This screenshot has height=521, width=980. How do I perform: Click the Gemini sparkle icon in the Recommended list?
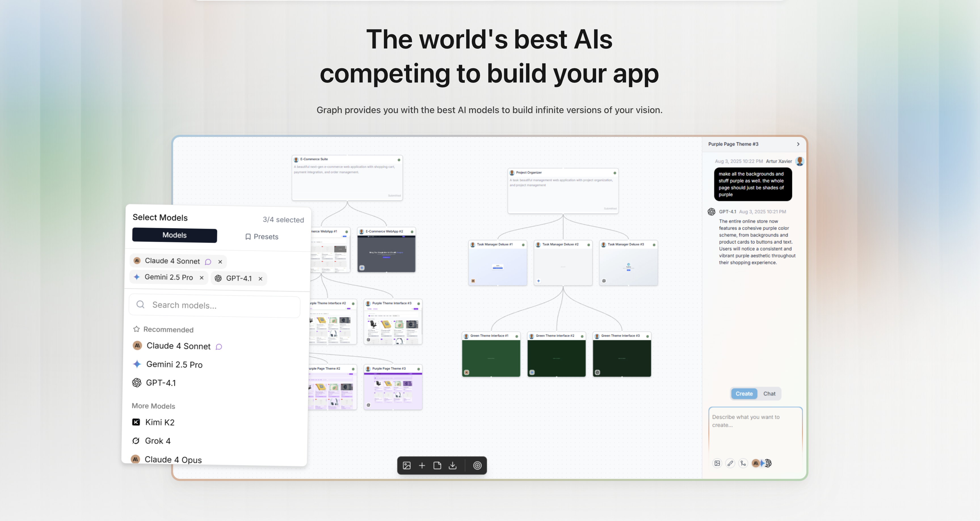click(x=137, y=364)
